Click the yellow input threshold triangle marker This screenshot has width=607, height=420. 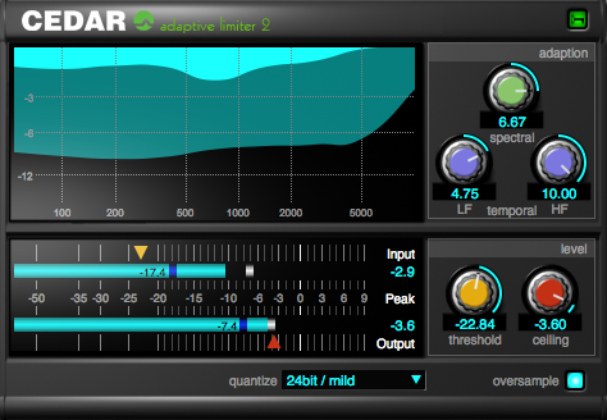[x=141, y=252]
